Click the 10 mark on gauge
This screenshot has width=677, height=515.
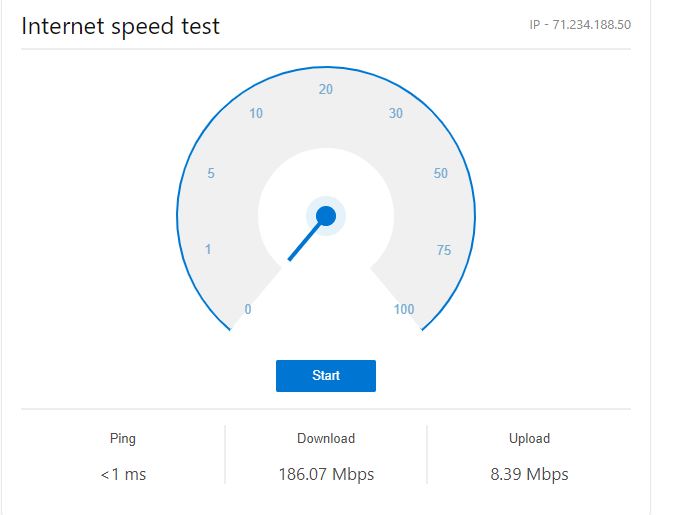(x=256, y=113)
